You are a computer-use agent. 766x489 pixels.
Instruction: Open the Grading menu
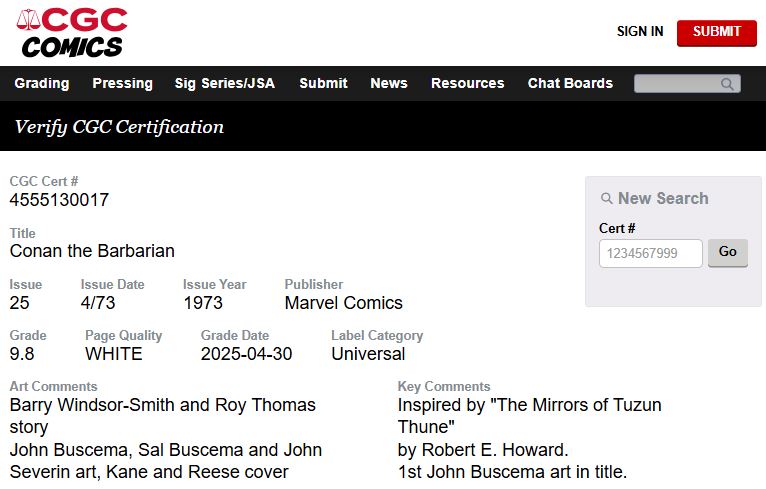click(42, 83)
